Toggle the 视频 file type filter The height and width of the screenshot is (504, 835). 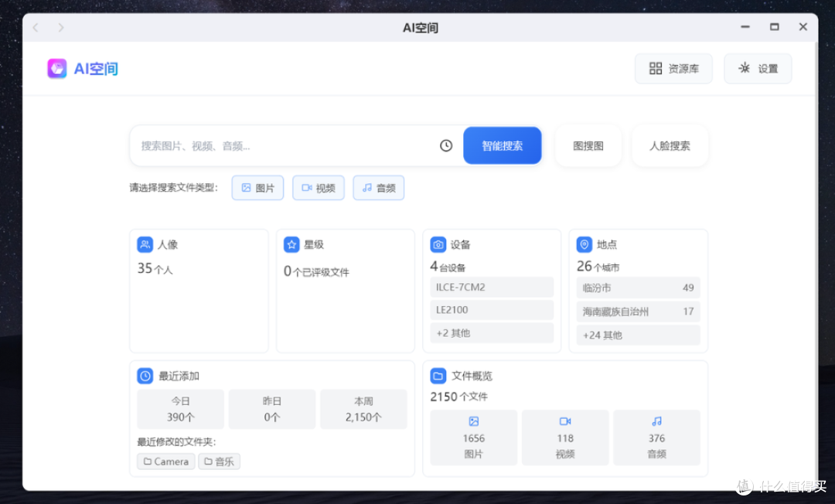tap(319, 188)
